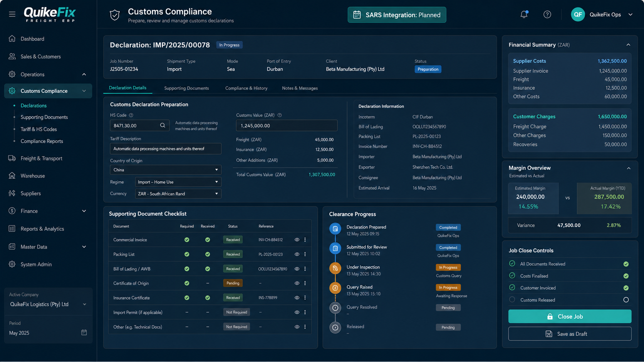
Task: Click the Freight & Transport truck icon
Action: (12, 158)
